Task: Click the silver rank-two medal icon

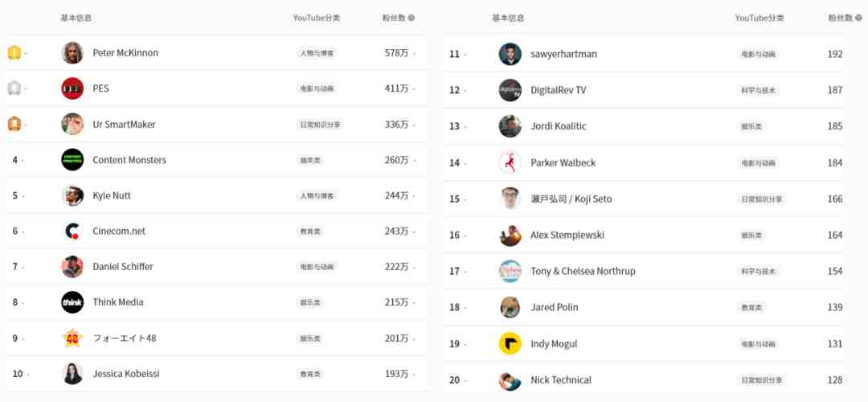Action: (x=14, y=88)
